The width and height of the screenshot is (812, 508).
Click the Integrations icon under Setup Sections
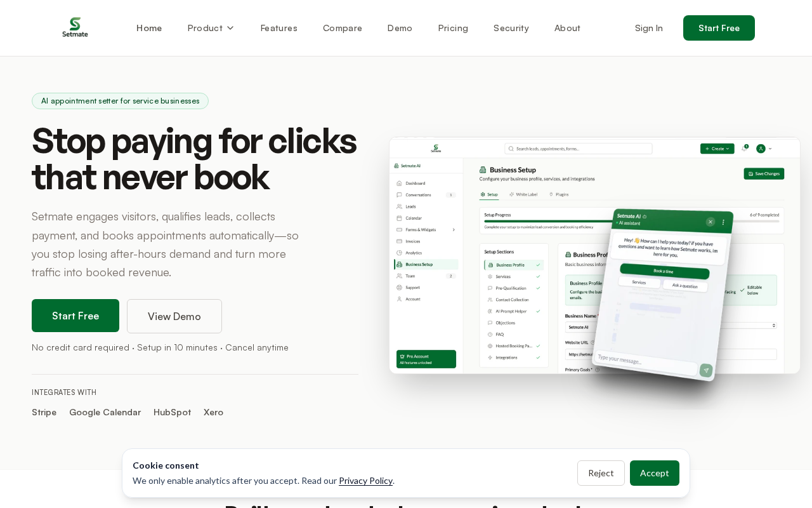point(490,358)
